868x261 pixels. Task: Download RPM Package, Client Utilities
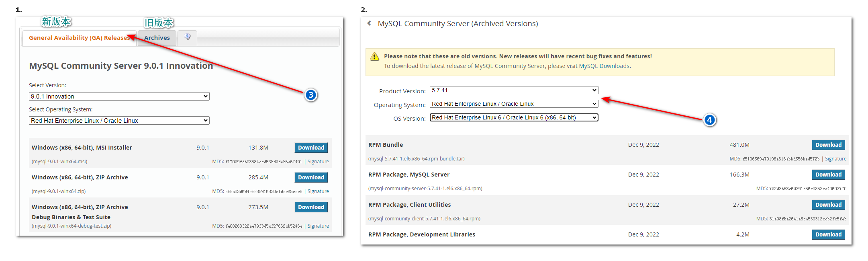tap(829, 205)
